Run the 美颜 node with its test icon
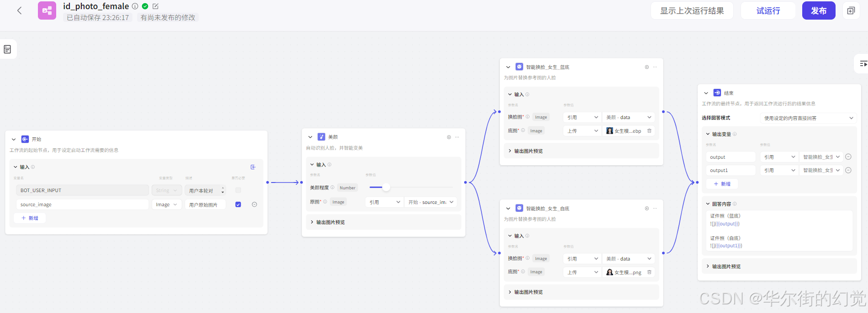Viewport: 868px width, 313px height. click(449, 137)
